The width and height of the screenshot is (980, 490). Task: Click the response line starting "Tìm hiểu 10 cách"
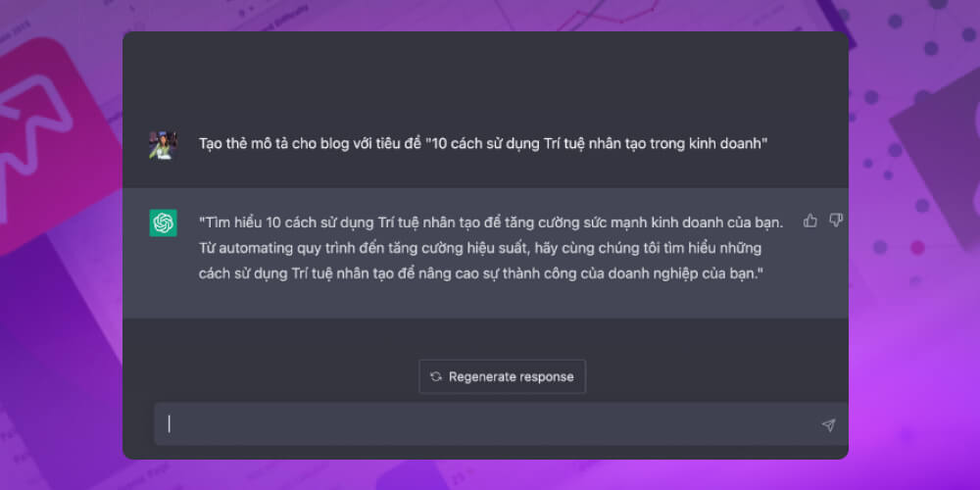click(x=490, y=222)
